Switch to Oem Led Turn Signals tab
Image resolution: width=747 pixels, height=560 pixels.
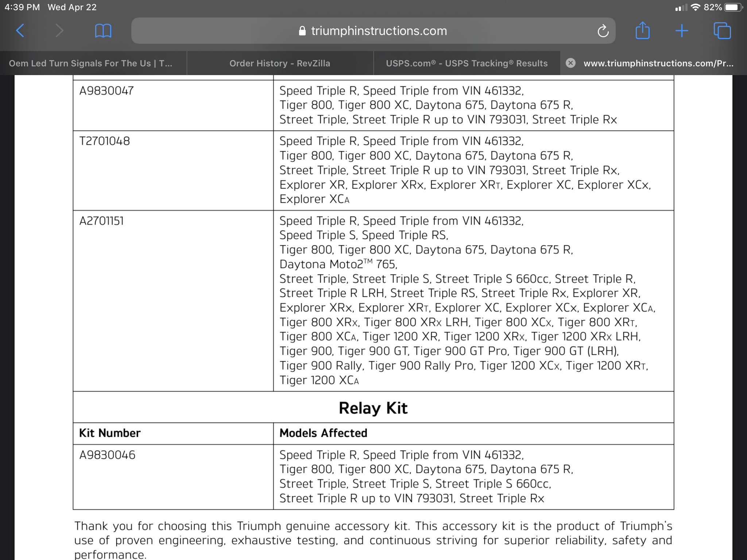coord(90,63)
